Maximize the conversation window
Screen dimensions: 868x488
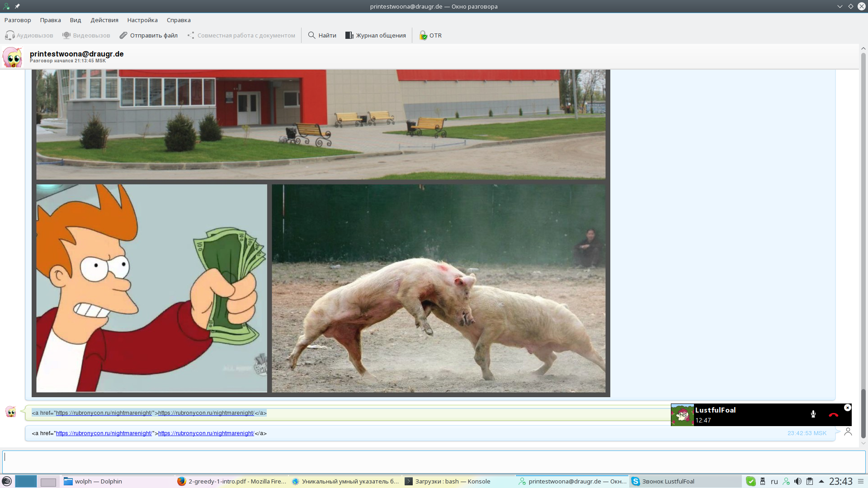click(x=851, y=6)
